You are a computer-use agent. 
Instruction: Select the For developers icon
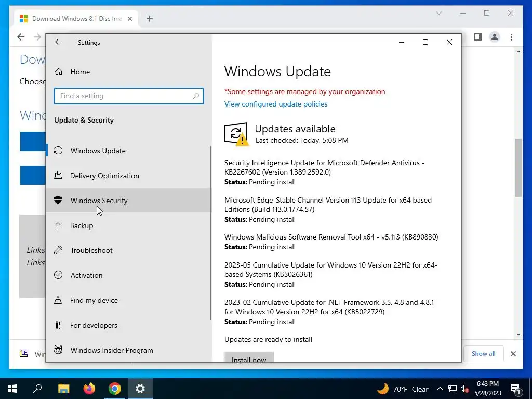[58, 325]
